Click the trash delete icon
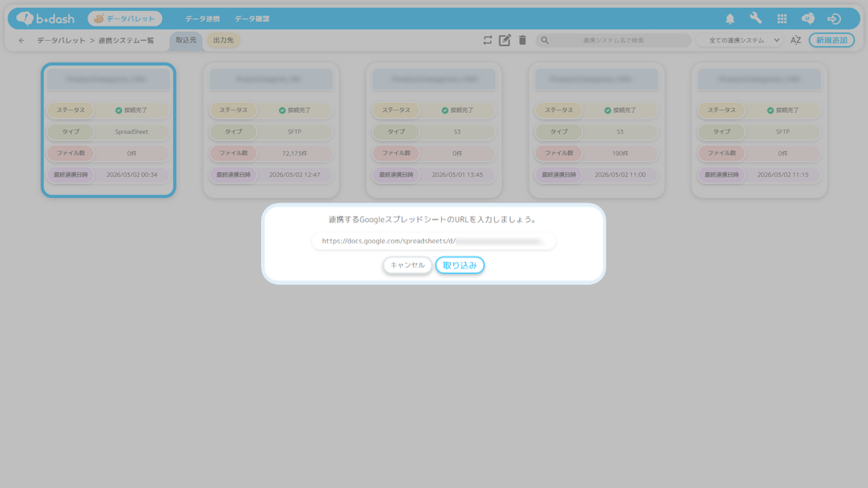Viewport: 868px width, 488px height. [522, 40]
